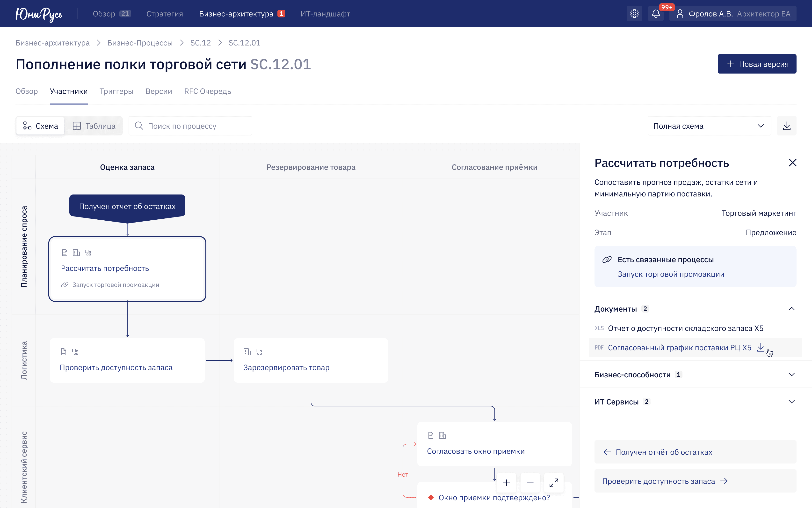Click link icon near Запуск торговой промоакции in card
812x508 pixels.
tap(65, 284)
